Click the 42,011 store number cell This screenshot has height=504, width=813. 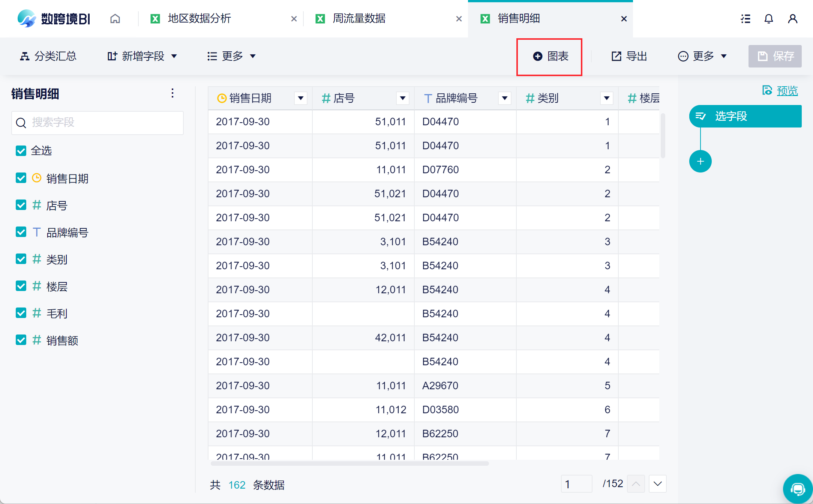click(363, 338)
